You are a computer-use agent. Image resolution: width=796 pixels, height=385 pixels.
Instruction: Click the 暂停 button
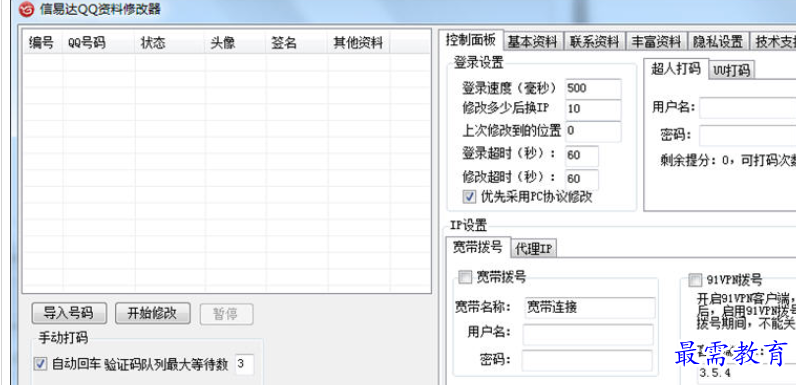[x=226, y=314]
